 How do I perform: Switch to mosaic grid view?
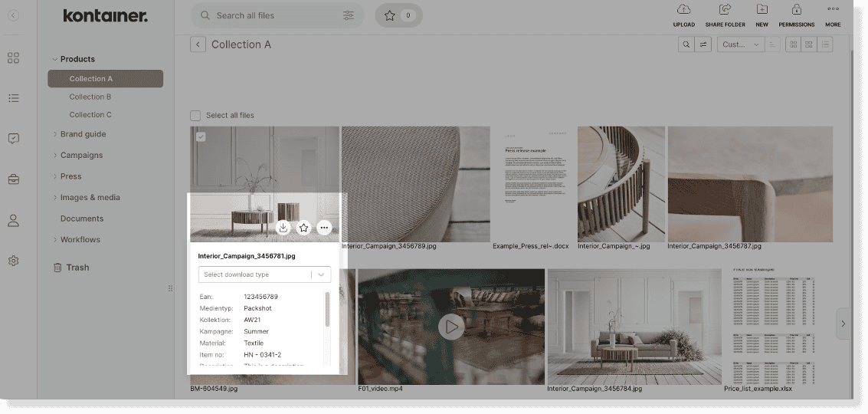click(x=809, y=44)
